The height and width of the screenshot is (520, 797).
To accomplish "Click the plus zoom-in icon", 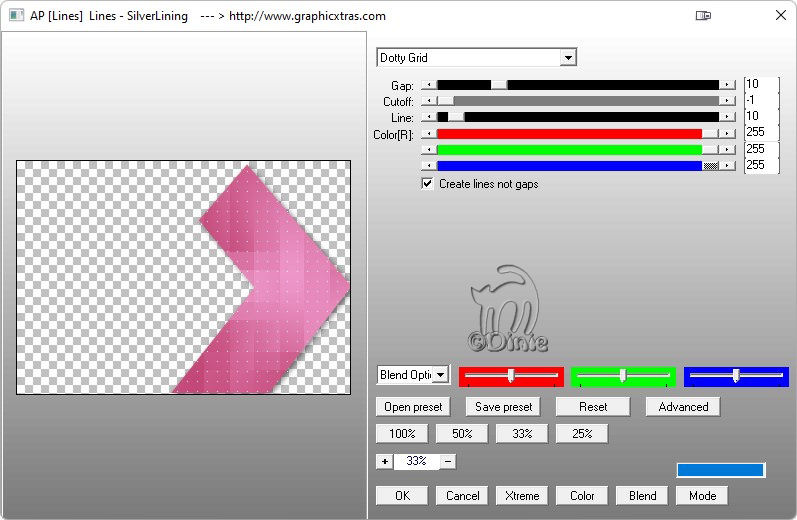I will click(x=385, y=461).
